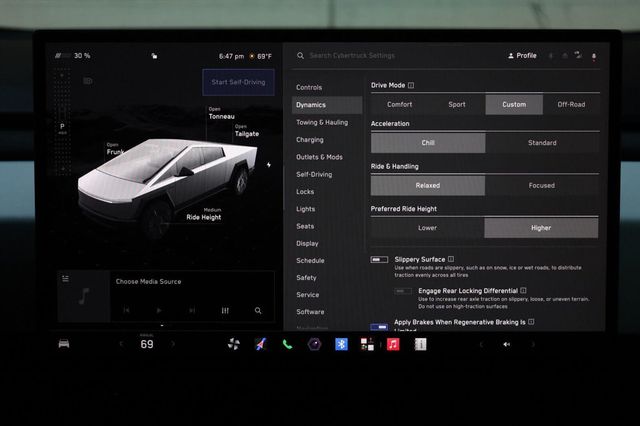Tap the volume speaker icon
This screenshot has width=640, height=426.
point(507,344)
